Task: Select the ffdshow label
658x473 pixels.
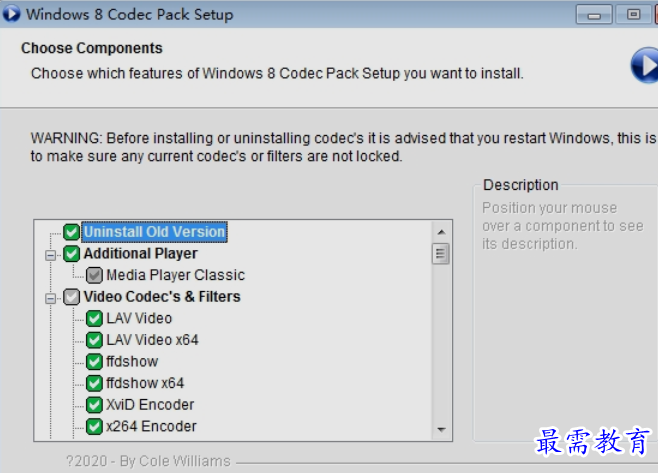Action: tap(132, 361)
